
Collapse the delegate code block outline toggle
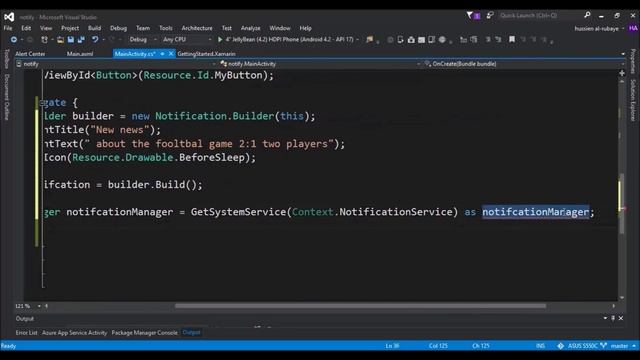(42, 103)
